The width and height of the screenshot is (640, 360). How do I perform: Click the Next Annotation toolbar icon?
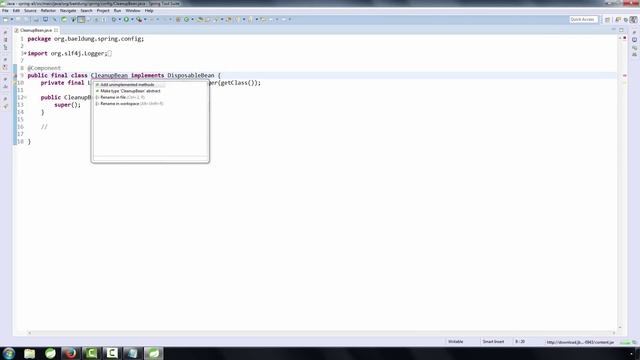[x=238, y=20]
